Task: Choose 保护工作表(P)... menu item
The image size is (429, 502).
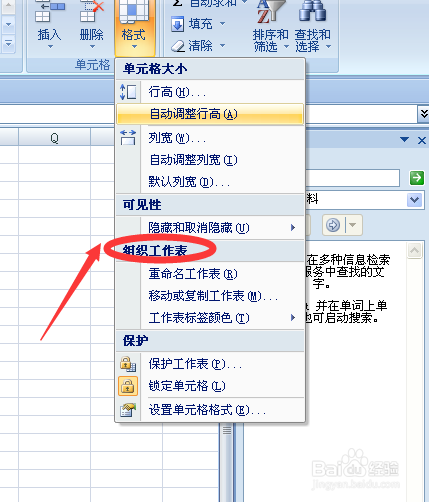Action: [x=210, y=364]
